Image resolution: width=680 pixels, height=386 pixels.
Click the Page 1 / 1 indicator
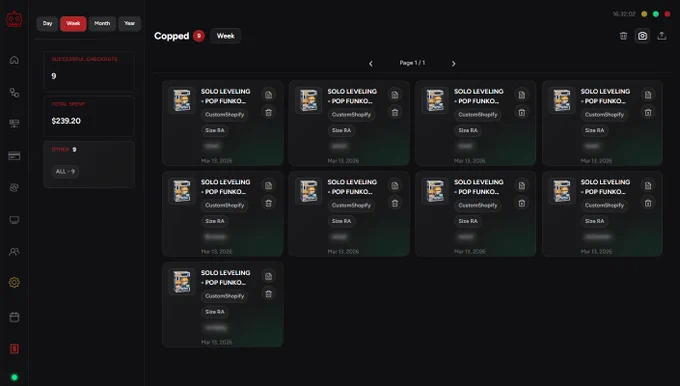(412, 63)
